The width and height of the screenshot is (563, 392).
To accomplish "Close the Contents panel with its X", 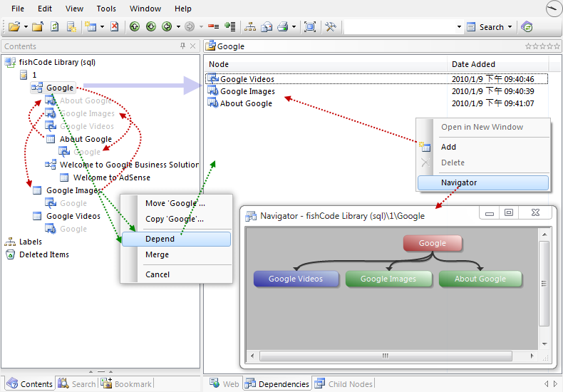I will [193, 46].
